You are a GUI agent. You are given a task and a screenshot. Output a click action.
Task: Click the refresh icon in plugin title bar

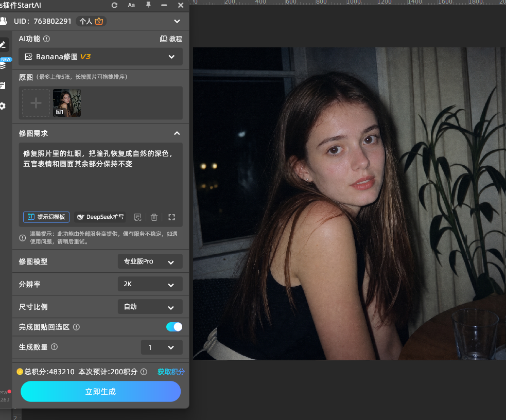tap(115, 5)
